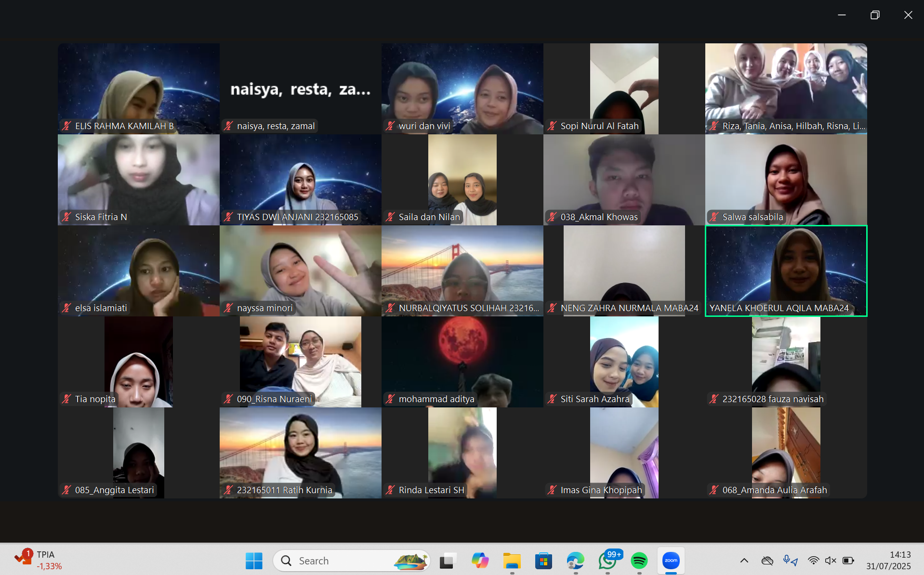Click the Windows Start button

coord(254,561)
